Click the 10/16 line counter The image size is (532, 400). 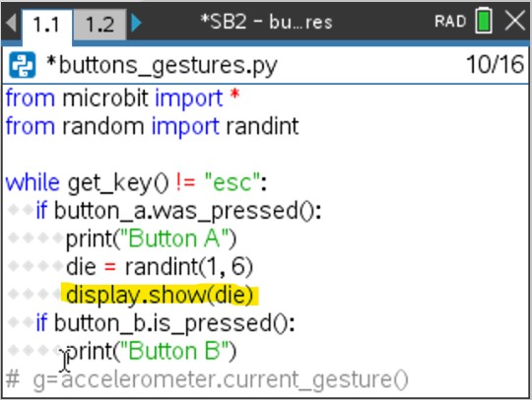coord(495,64)
